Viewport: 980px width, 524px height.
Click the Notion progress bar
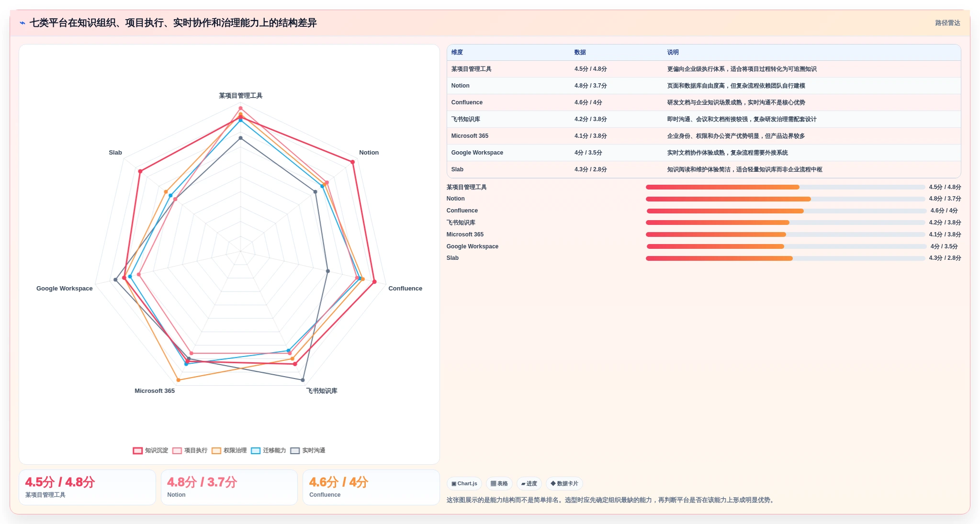(785, 199)
